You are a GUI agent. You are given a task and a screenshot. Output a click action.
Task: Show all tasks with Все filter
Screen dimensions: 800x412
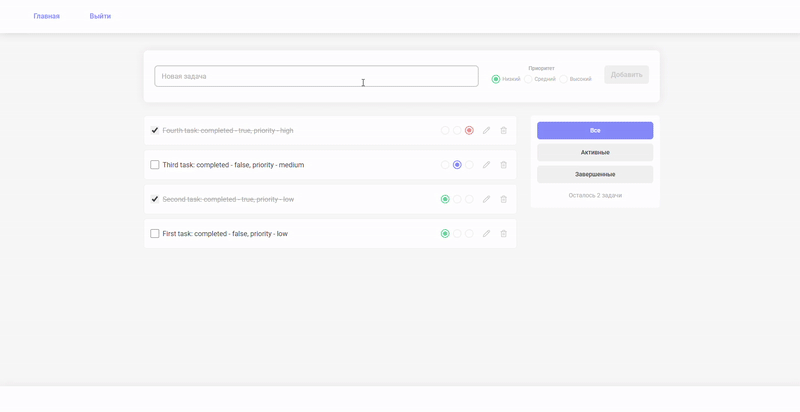pyautogui.click(x=595, y=131)
